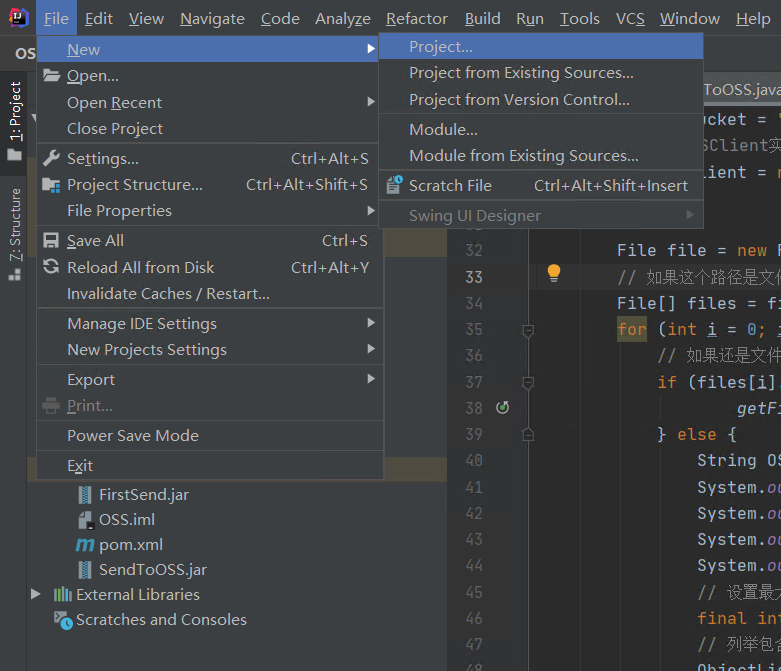Collapse the for loop fold marker at line 35

pos(528,330)
